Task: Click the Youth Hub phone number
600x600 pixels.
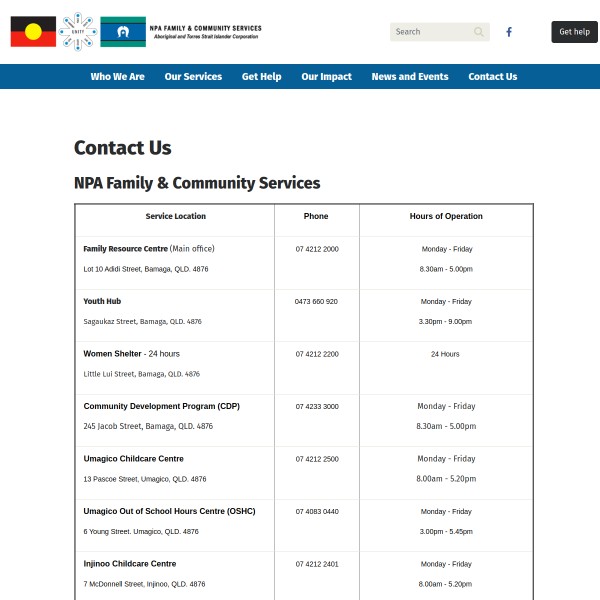Action: 316,301
